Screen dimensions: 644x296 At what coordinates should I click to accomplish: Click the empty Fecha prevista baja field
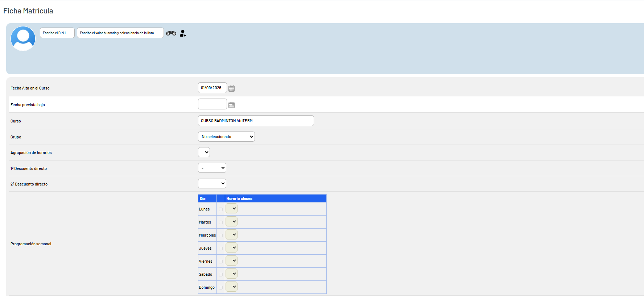[212, 104]
